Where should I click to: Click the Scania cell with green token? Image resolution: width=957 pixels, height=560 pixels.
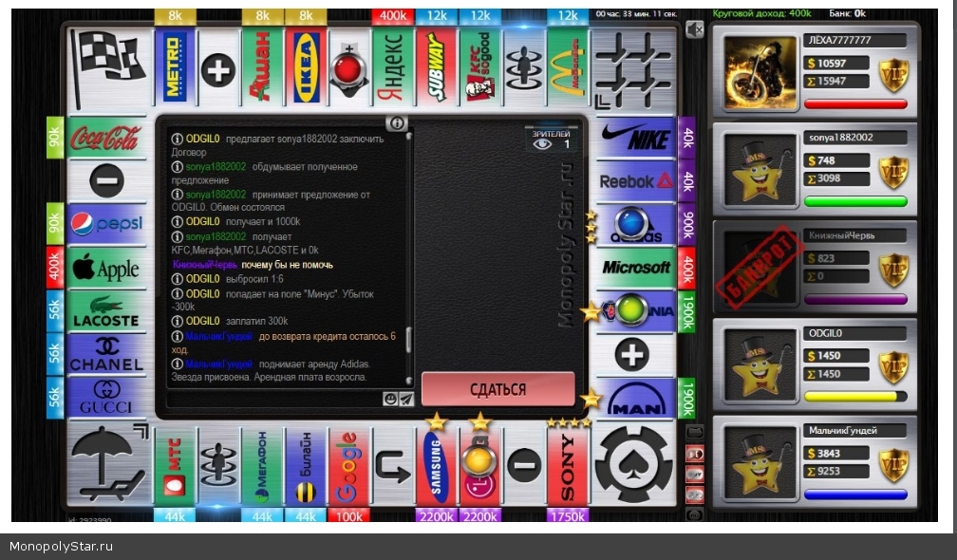(635, 311)
